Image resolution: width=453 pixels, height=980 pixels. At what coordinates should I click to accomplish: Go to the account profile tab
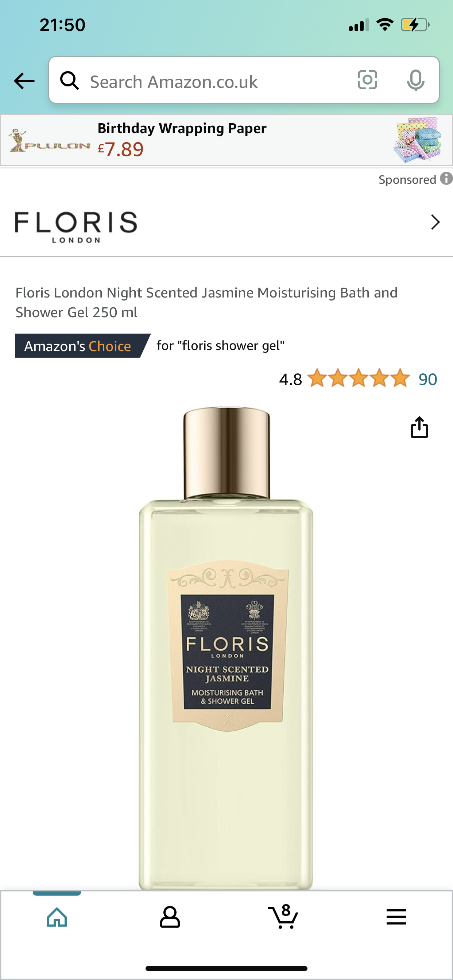(170, 917)
